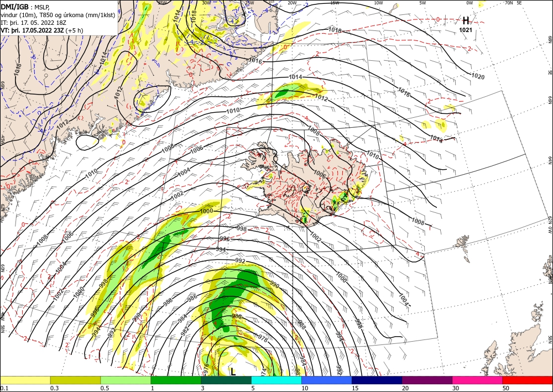Click the '30W' longitude label

point(206,3)
